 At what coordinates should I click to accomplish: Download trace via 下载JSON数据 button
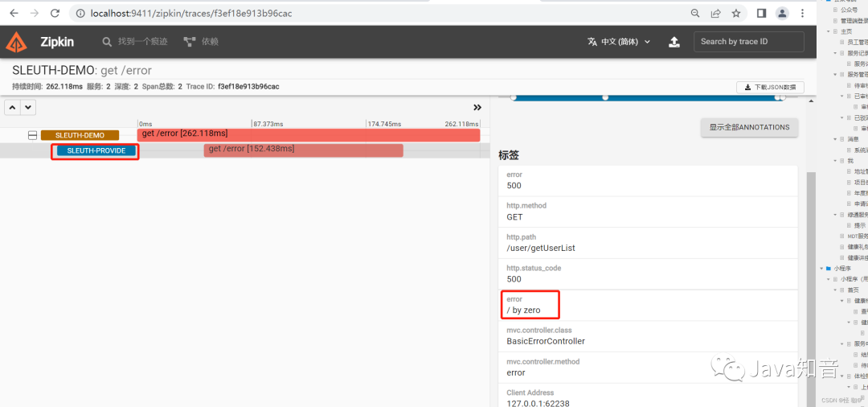pyautogui.click(x=770, y=87)
